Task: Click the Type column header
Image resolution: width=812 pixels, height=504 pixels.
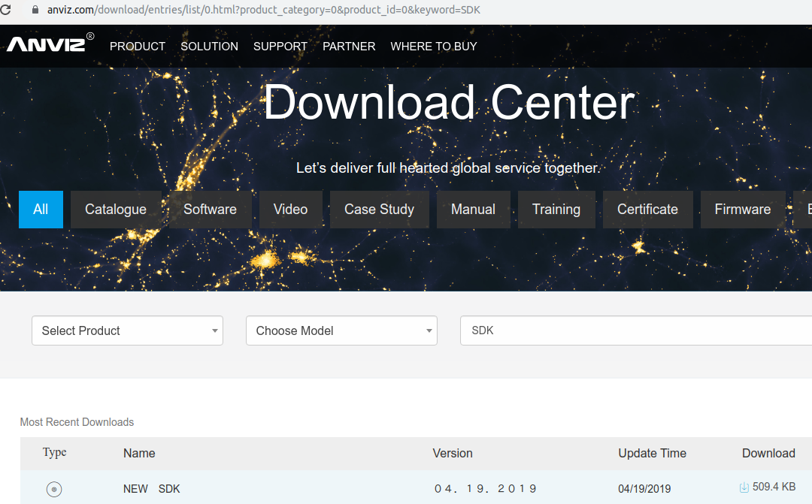Action: (54, 452)
